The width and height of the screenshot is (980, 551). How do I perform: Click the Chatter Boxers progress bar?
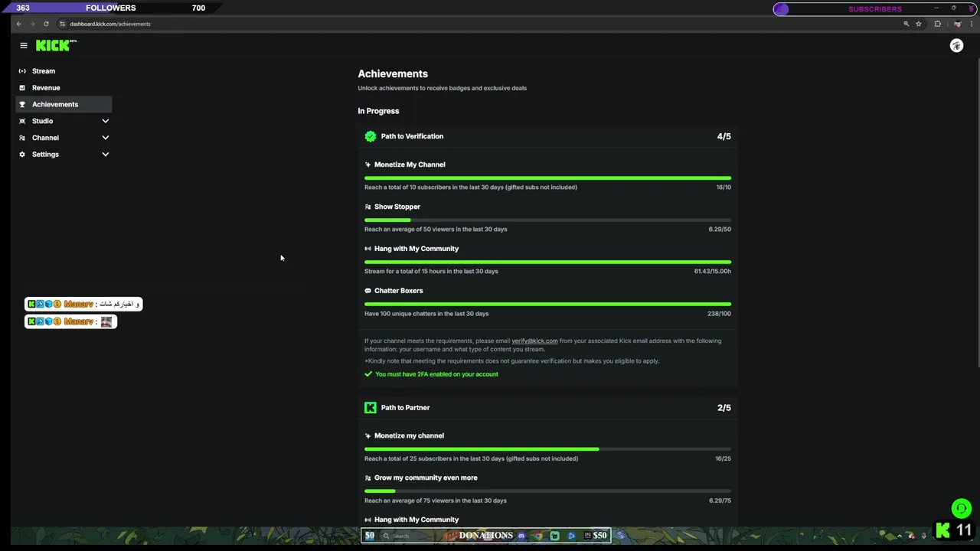coord(547,304)
